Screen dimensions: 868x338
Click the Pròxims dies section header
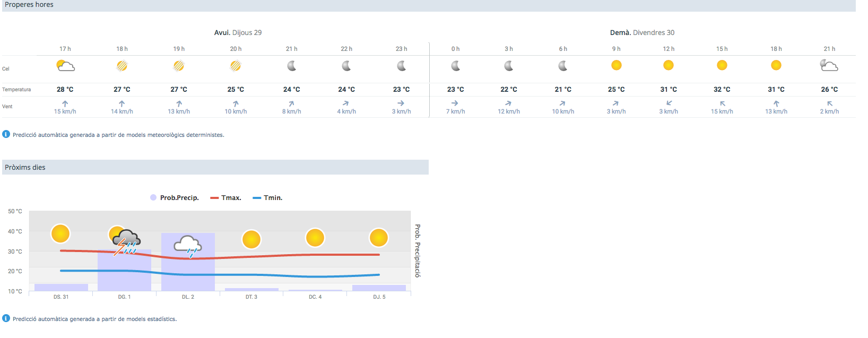pos(25,167)
